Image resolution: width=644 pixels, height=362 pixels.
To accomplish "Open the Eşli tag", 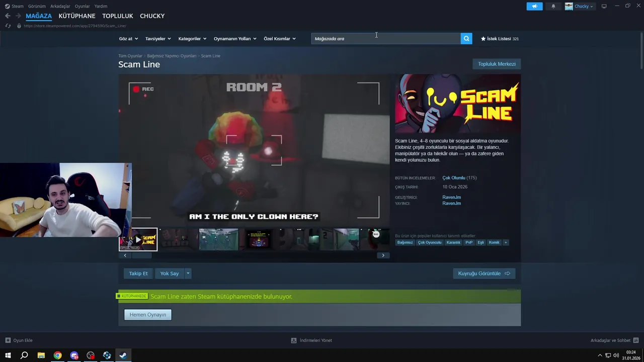I will [x=480, y=242].
